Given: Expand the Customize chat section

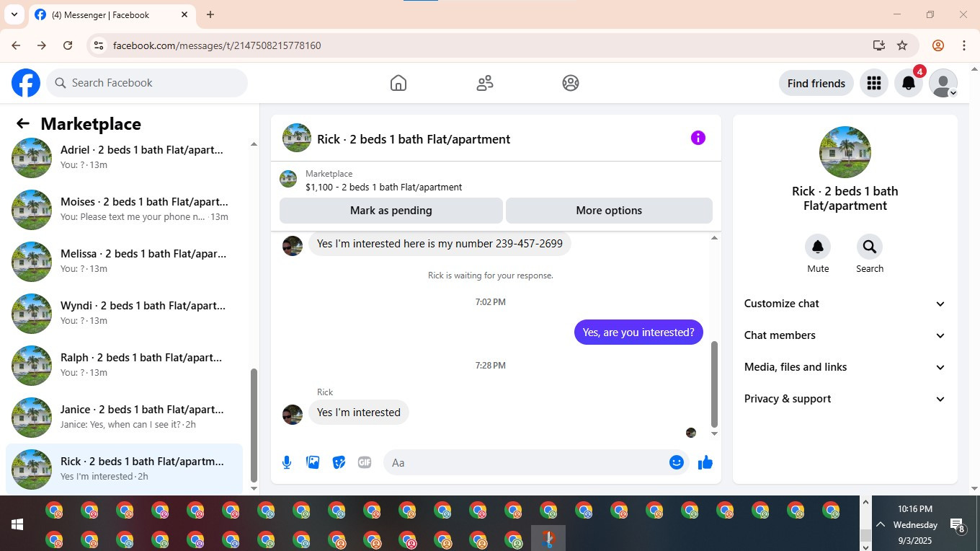Looking at the screenshot, I should click(x=845, y=304).
